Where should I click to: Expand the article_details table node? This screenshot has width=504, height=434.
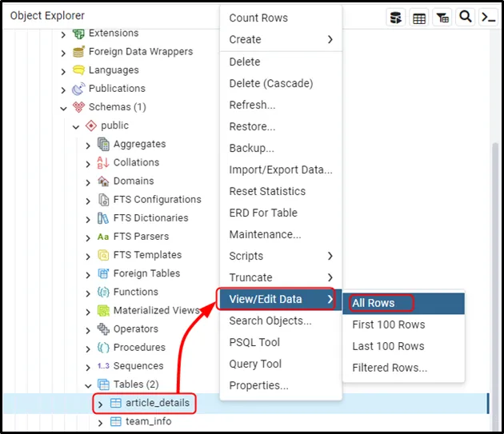point(100,404)
